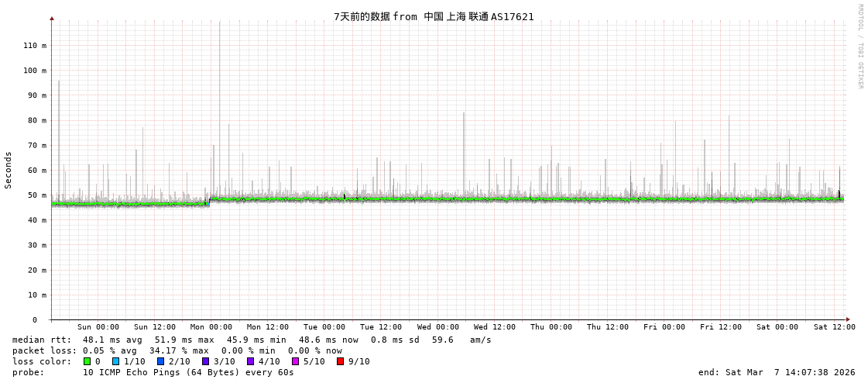Click the '70 m' y-axis tick label
The width and height of the screenshot is (868, 383).
(37, 145)
